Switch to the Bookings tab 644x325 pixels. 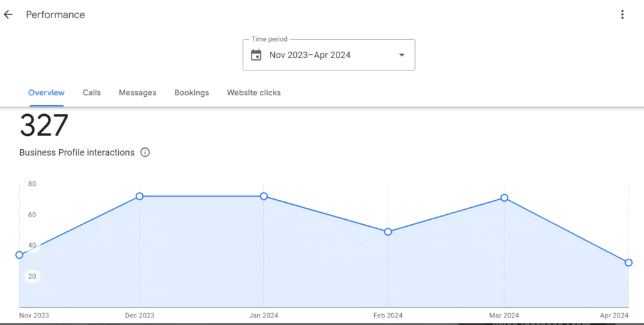tap(191, 93)
